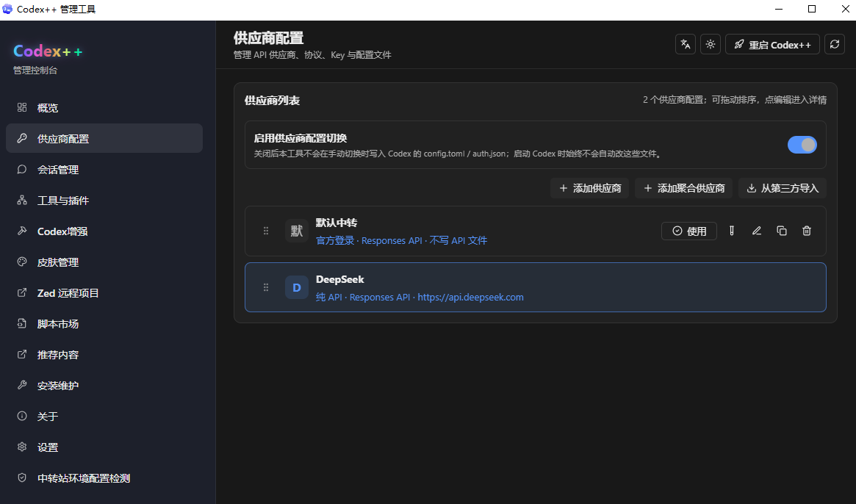Open 关于 in sidebar
856x504 pixels.
click(x=104, y=416)
